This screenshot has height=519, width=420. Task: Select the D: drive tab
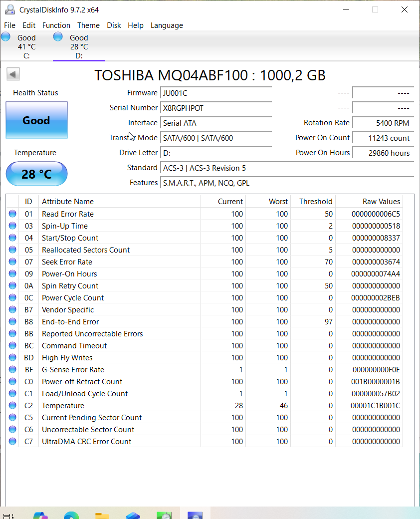(x=79, y=46)
